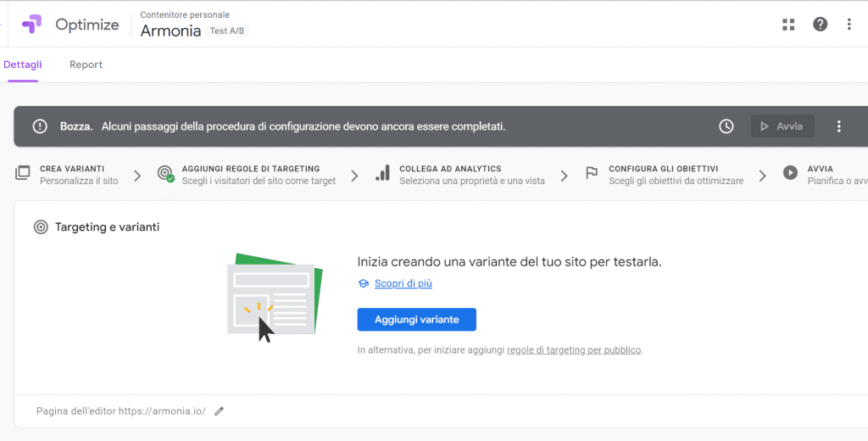Select the Dettagli tab
The image size is (868, 441).
23,64
